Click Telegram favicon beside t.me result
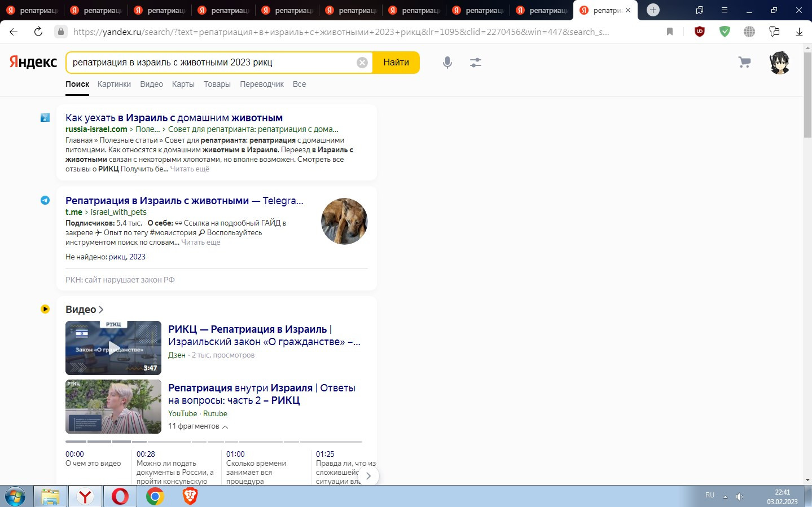Image resolution: width=812 pixels, height=507 pixels. pos(45,200)
